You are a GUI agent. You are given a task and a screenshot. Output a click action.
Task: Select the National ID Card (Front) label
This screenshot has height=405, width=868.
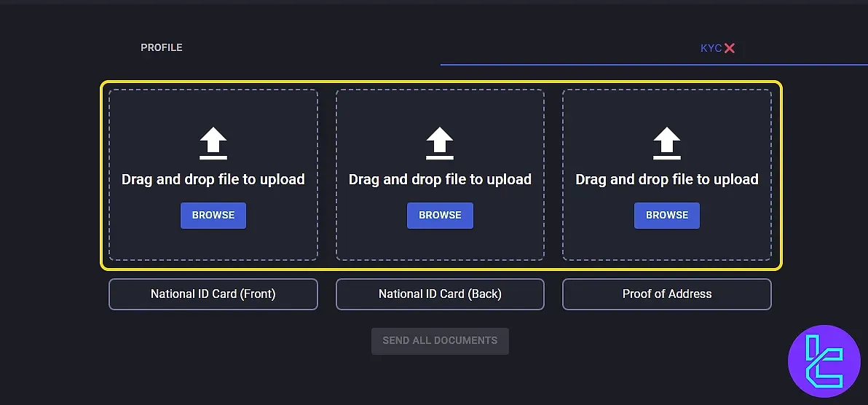pos(213,294)
